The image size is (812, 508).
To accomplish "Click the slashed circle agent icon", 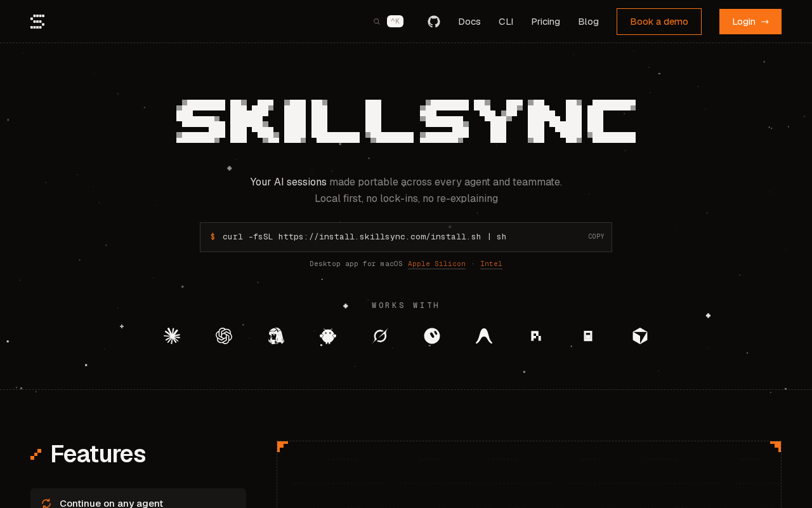I will pyautogui.click(x=380, y=336).
